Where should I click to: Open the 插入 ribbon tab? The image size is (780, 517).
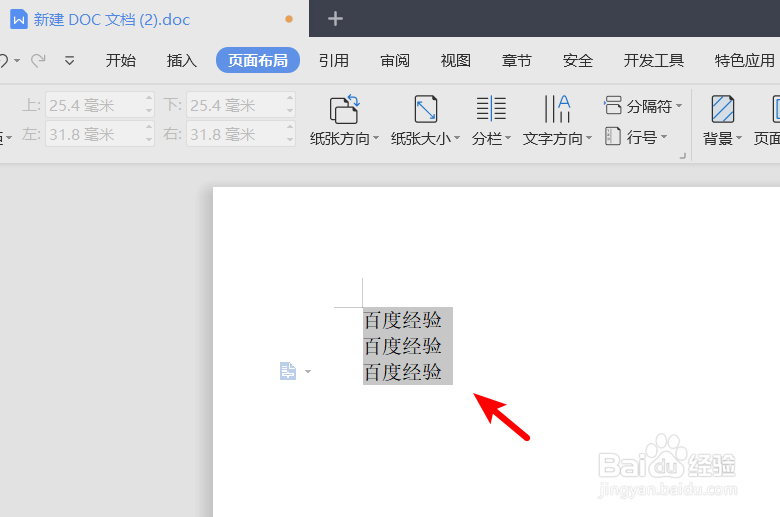tap(182, 61)
